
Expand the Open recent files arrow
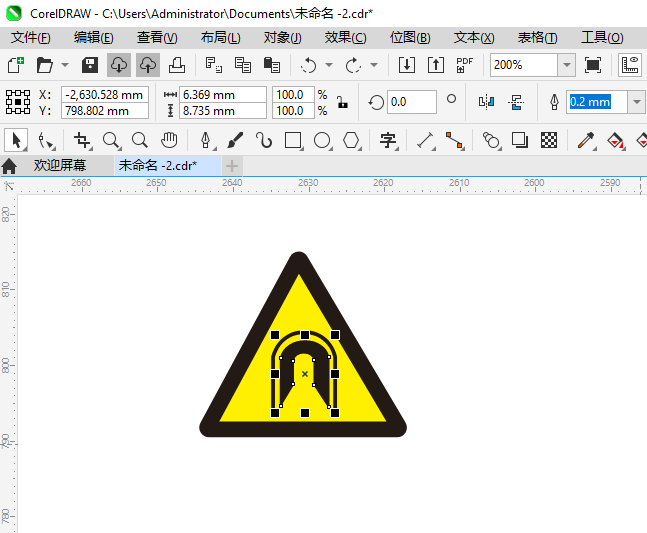65,65
